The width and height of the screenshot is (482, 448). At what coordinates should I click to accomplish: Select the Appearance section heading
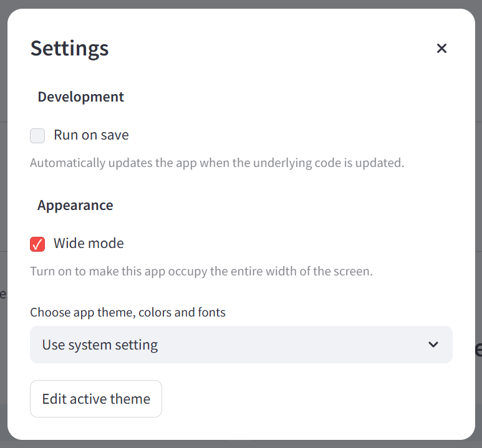75,206
